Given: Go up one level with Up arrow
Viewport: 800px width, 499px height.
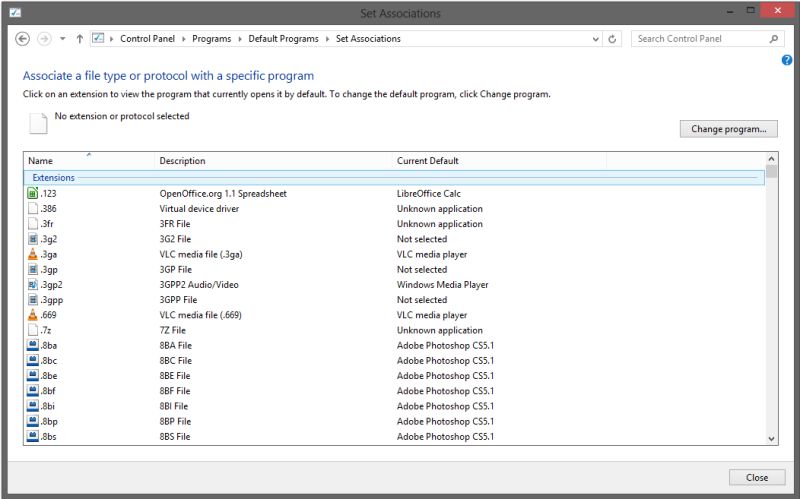Looking at the screenshot, I should pyautogui.click(x=80, y=39).
